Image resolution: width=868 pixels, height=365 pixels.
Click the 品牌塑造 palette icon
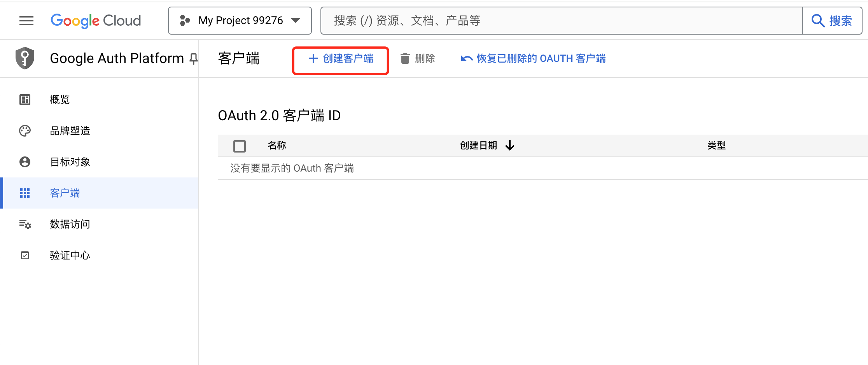pyautogui.click(x=25, y=131)
